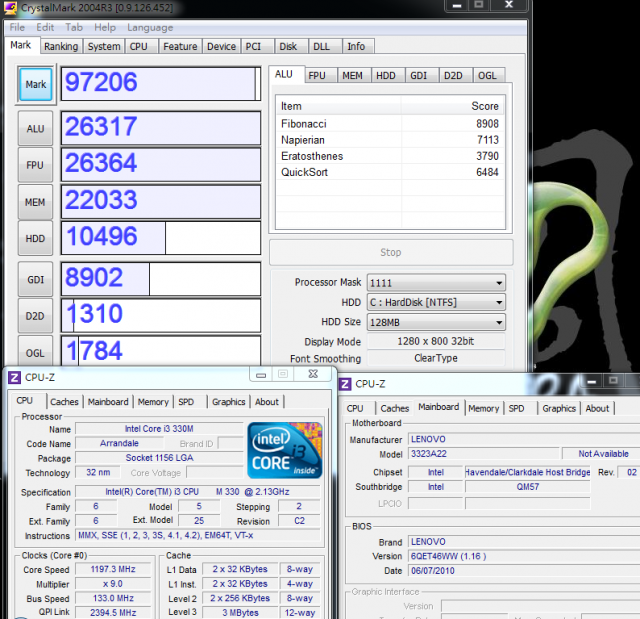Switch to the System tab in CrystalMark
This screenshot has height=619, width=640.
pos(104,47)
